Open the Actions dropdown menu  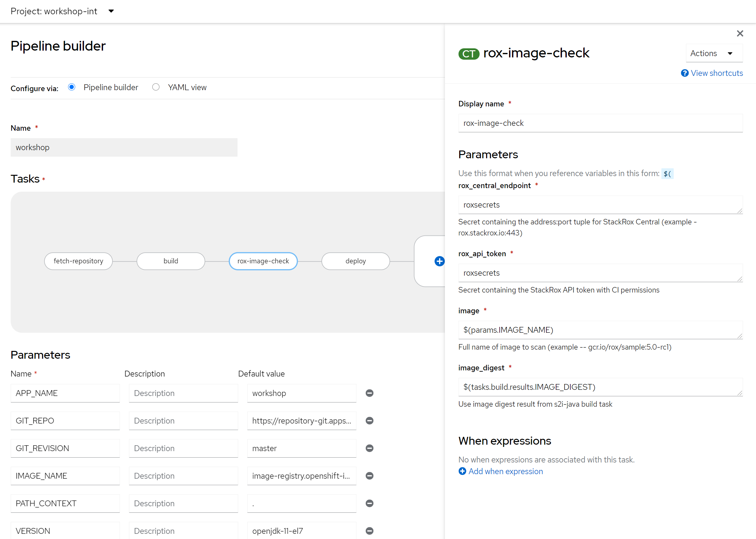point(714,53)
